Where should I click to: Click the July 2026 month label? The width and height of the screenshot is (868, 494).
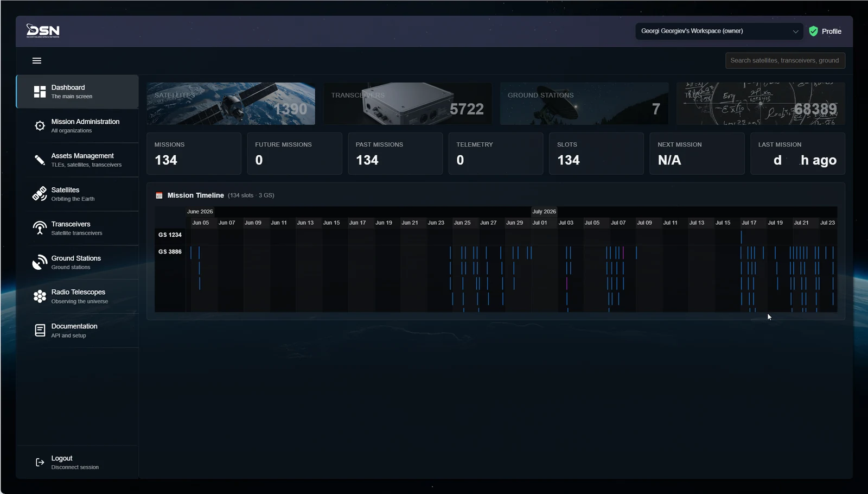click(x=544, y=212)
